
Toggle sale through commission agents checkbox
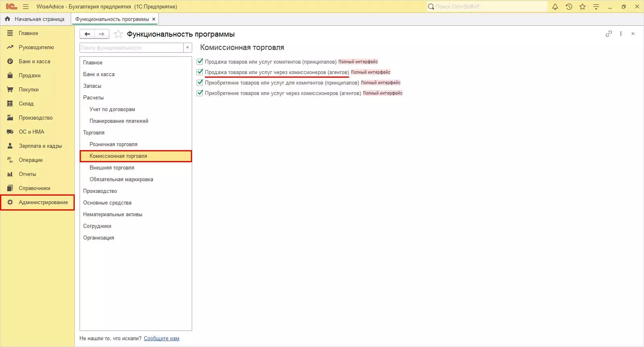click(x=200, y=72)
